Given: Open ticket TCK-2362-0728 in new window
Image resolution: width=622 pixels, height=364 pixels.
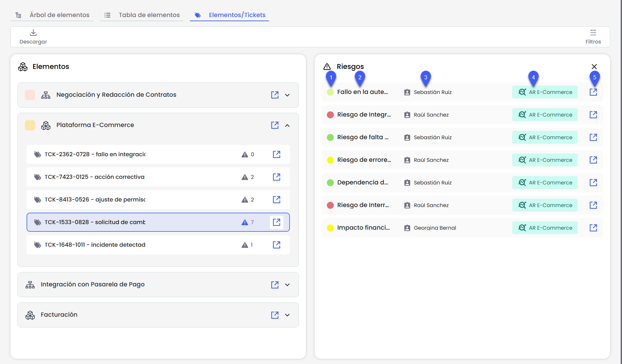Looking at the screenshot, I should [276, 154].
